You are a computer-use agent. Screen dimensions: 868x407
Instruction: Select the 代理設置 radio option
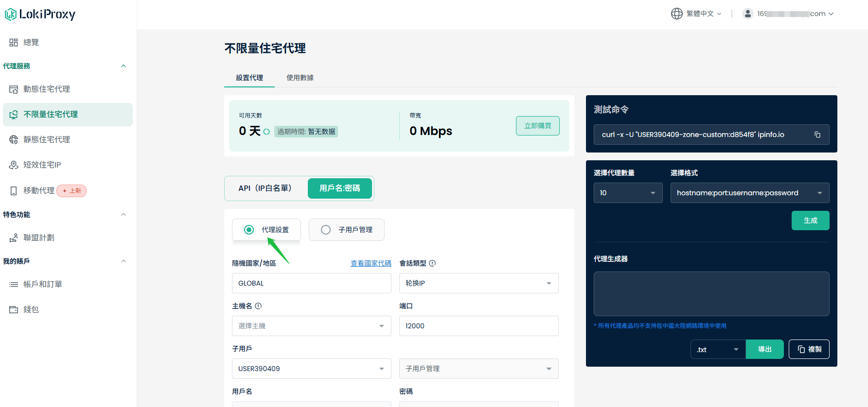pos(266,230)
